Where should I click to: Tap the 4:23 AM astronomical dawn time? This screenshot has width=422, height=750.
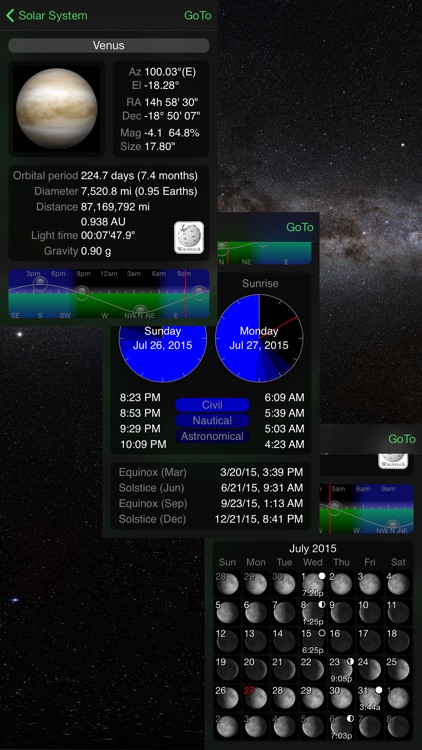(x=284, y=444)
